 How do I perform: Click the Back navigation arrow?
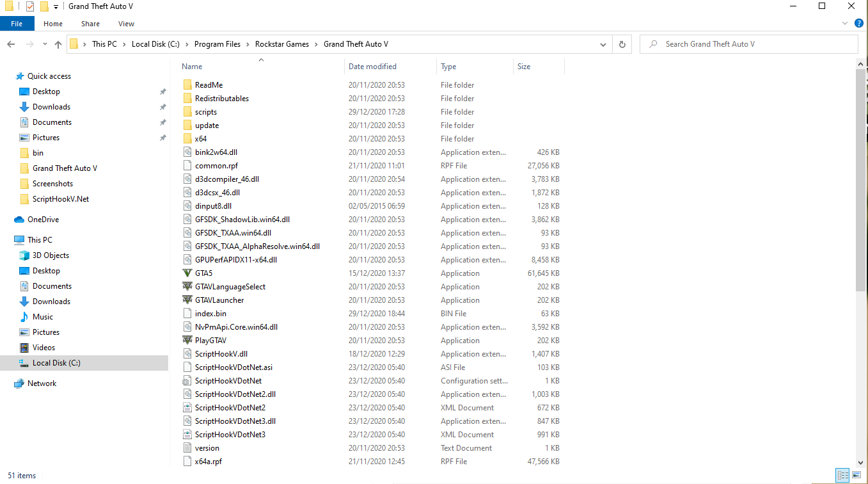tap(11, 44)
